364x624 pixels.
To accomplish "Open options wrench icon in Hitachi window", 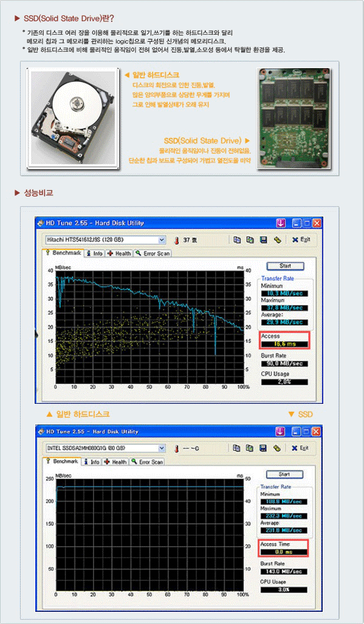I will (x=277, y=240).
